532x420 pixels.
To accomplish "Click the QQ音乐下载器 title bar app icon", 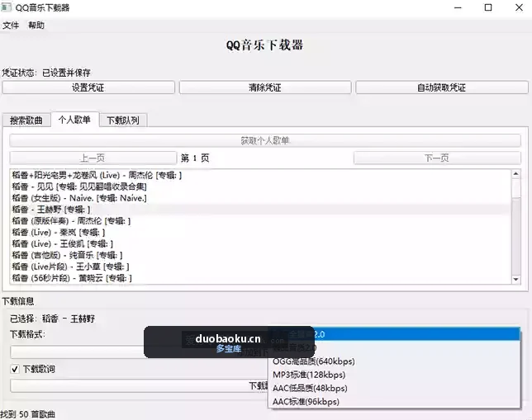I will (x=6, y=7).
